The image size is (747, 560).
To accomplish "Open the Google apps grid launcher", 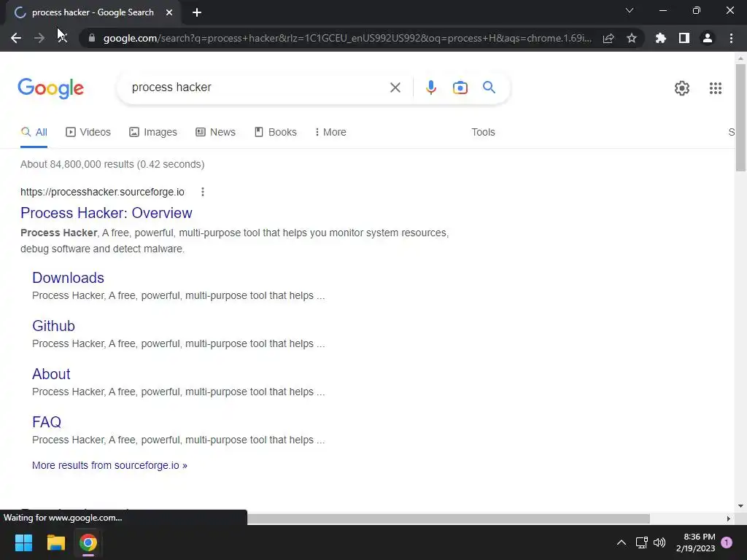I will pyautogui.click(x=715, y=88).
